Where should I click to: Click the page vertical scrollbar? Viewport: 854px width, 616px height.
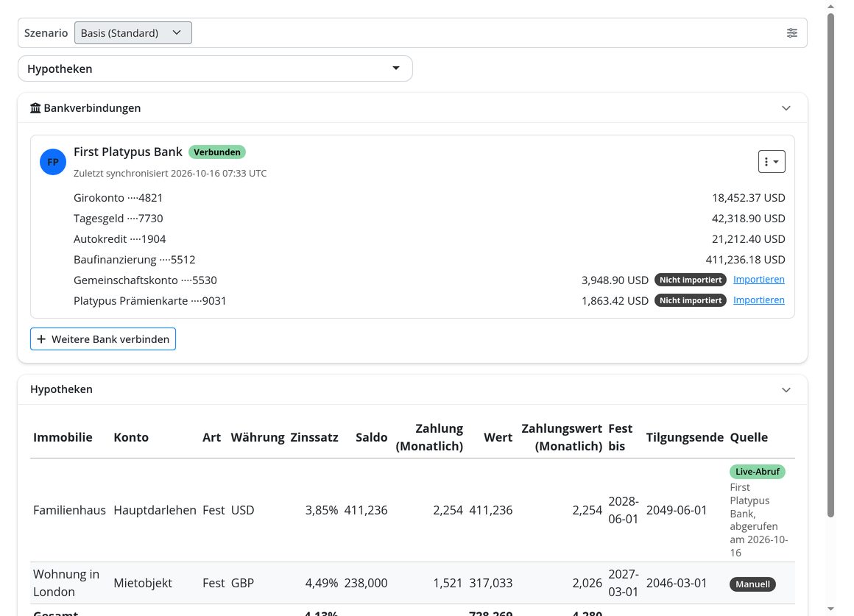tap(830, 265)
